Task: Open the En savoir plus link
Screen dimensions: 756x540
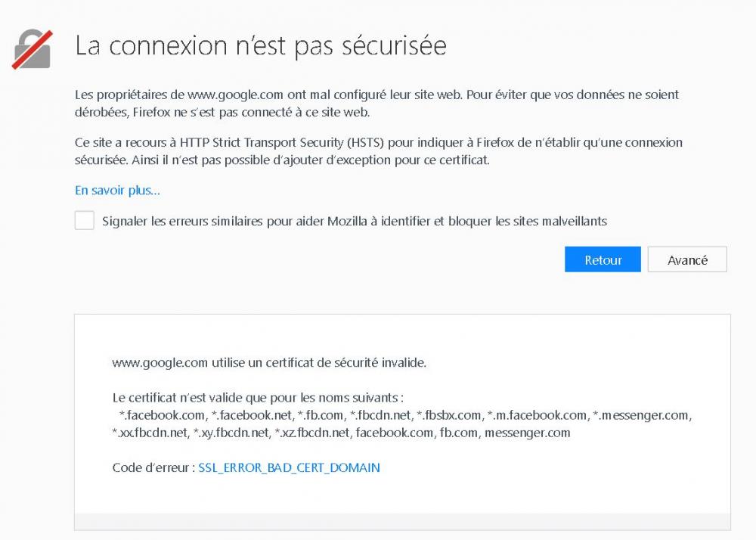Action: click(116, 190)
